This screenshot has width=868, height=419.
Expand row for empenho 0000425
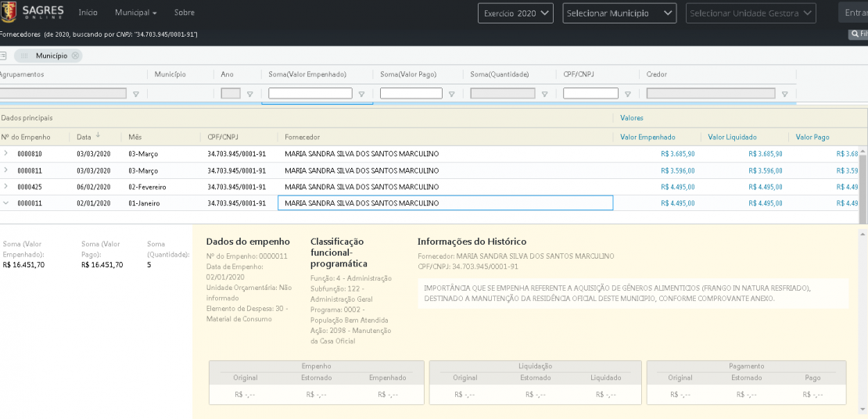tap(5, 186)
